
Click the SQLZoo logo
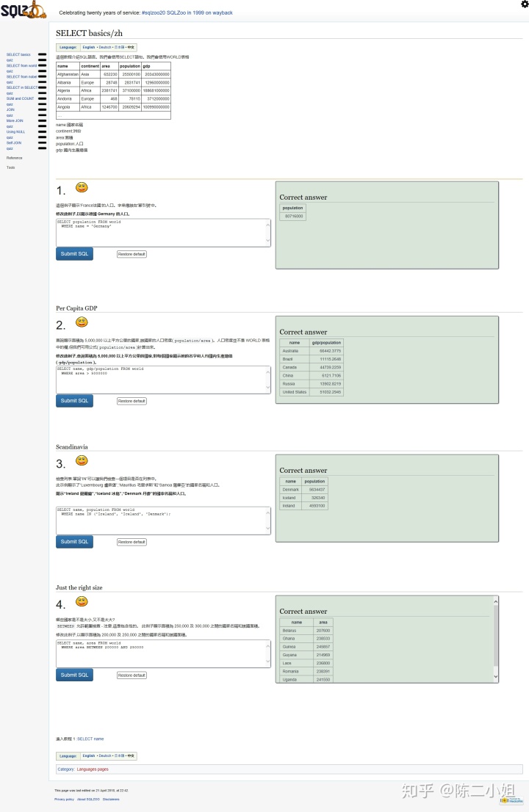click(x=24, y=10)
